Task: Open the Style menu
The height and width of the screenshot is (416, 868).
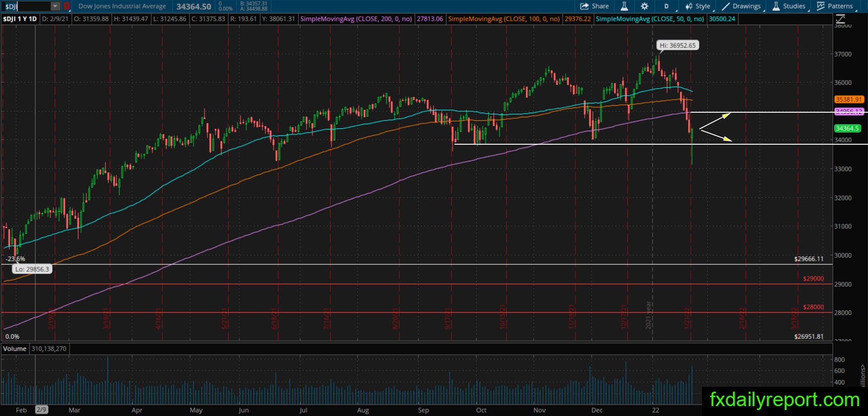Action: (698, 6)
